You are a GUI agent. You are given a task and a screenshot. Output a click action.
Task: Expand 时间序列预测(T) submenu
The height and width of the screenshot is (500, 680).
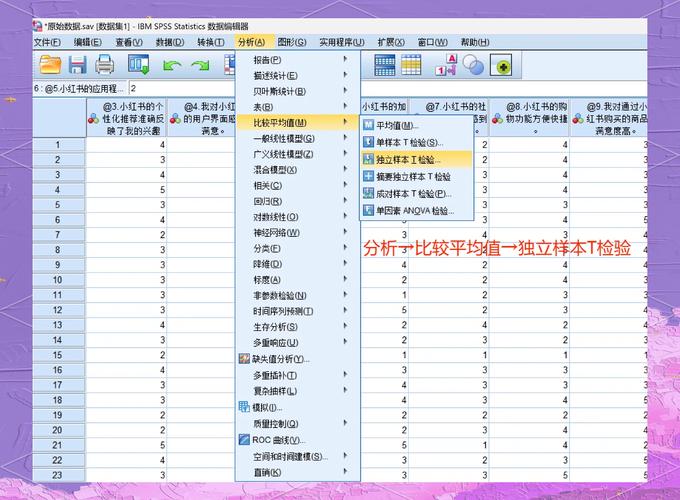click(x=298, y=311)
